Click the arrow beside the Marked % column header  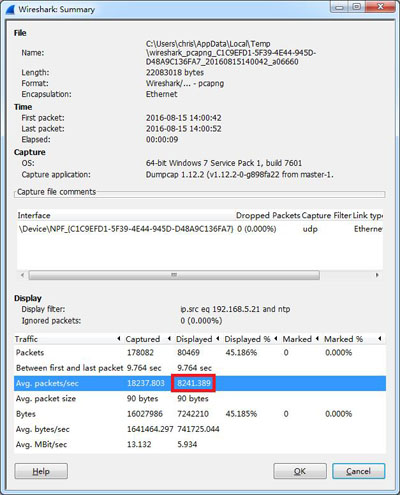(x=317, y=339)
